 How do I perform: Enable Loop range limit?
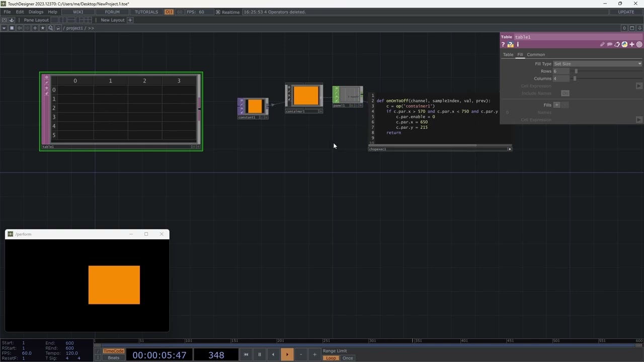(331, 358)
